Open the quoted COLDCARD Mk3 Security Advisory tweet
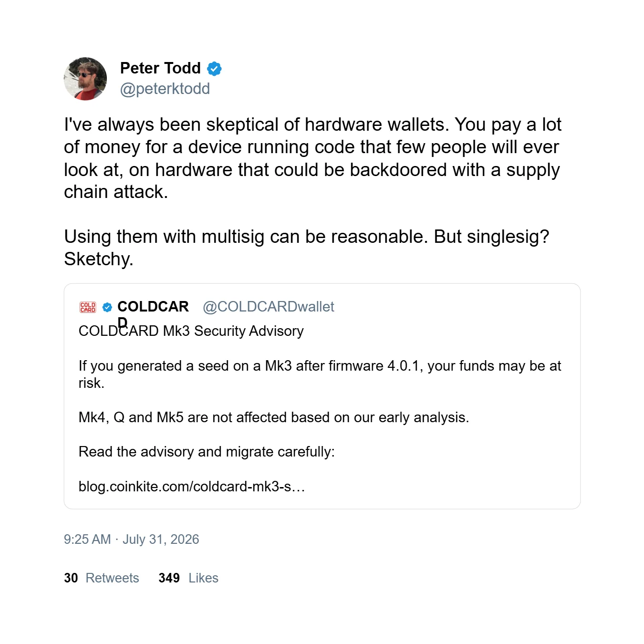 click(322, 396)
